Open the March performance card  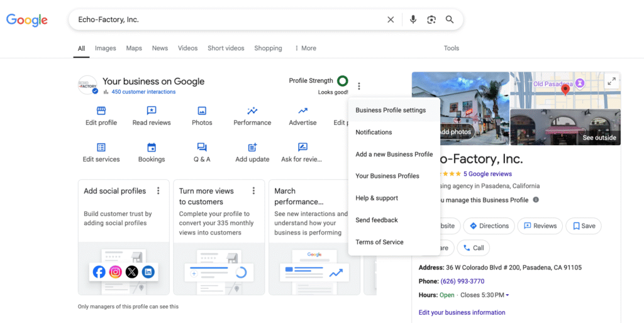[x=314, y=237]
